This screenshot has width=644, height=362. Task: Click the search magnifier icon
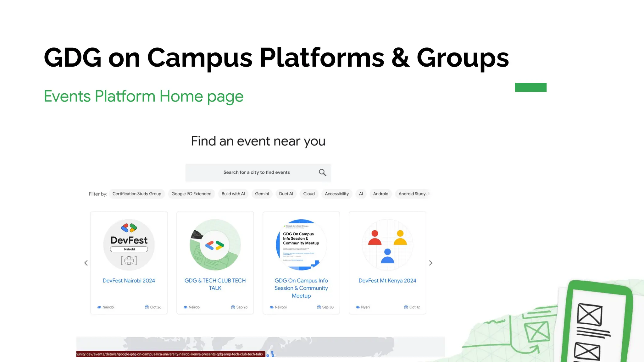(x=322, y=173)
